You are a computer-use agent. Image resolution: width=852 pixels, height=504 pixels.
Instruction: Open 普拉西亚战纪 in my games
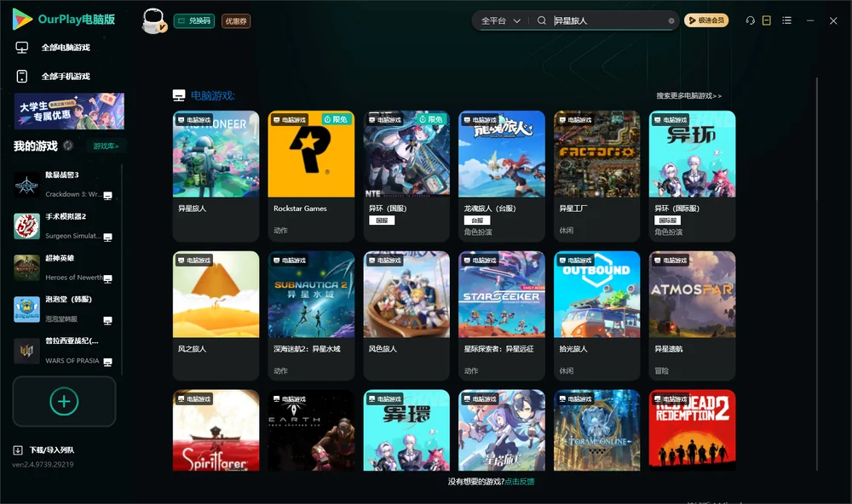click(x=63, y=351)
